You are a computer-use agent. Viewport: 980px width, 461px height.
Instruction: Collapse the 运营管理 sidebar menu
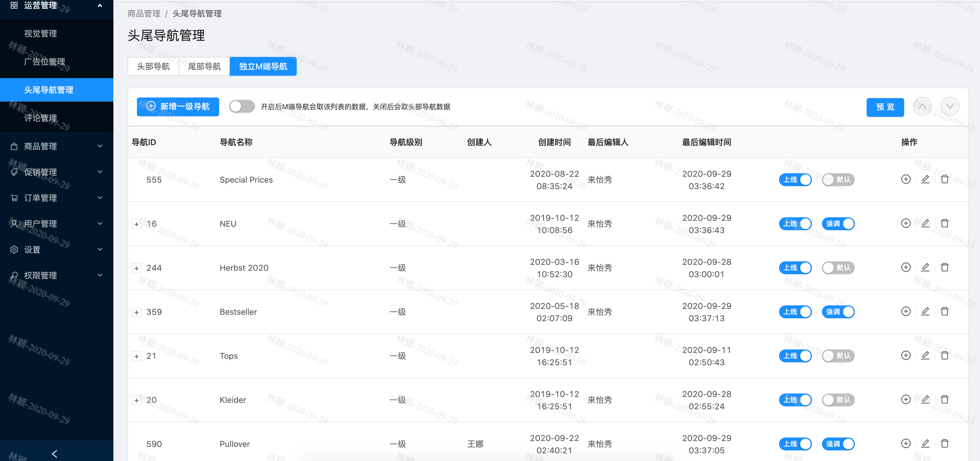[57, 6]
